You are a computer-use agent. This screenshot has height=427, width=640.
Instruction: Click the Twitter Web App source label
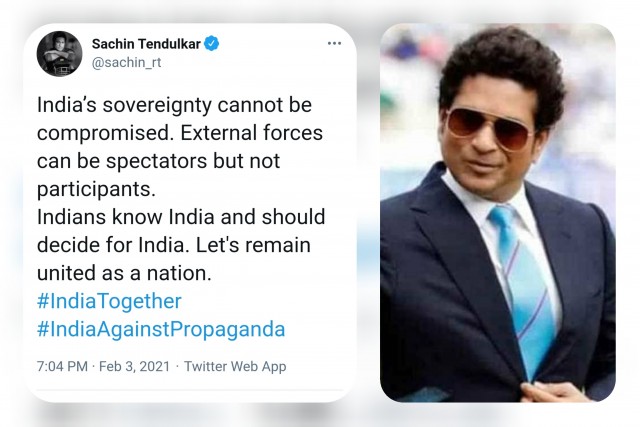235,366
